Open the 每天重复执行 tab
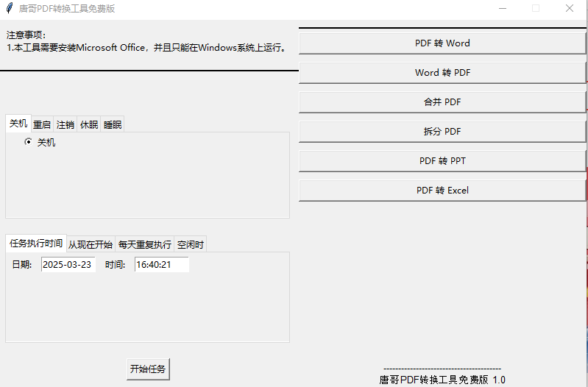Image resolution: width=588 pixels, height=387 pixels. (x=145, y=244)
